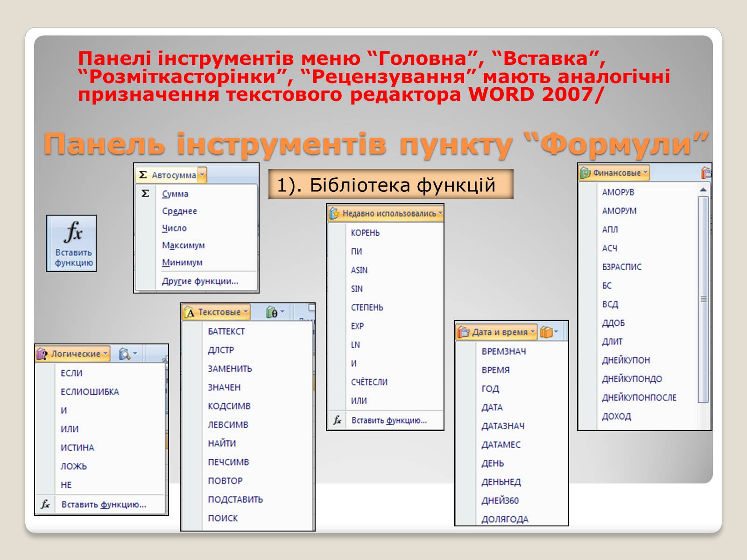747x560 pixels.
Task: Select АМОРУВ financial function
Action: [x=618, y=192]
